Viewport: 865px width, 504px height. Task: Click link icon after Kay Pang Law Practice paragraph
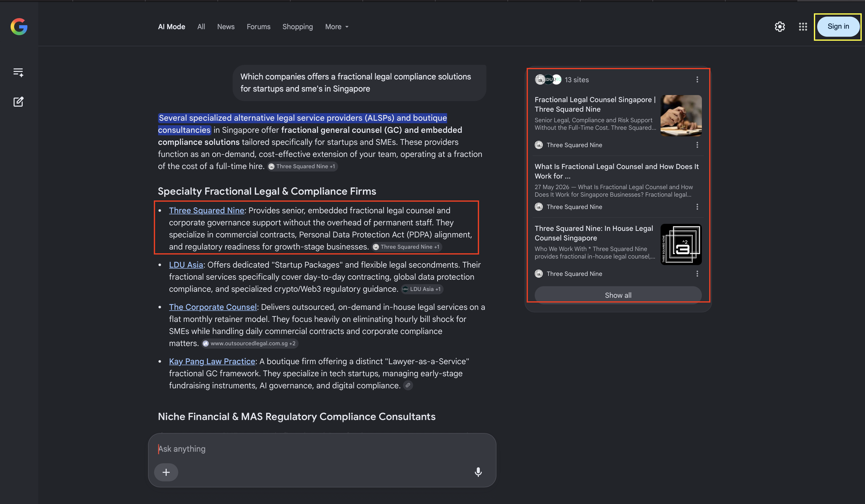tap(408, 385)
